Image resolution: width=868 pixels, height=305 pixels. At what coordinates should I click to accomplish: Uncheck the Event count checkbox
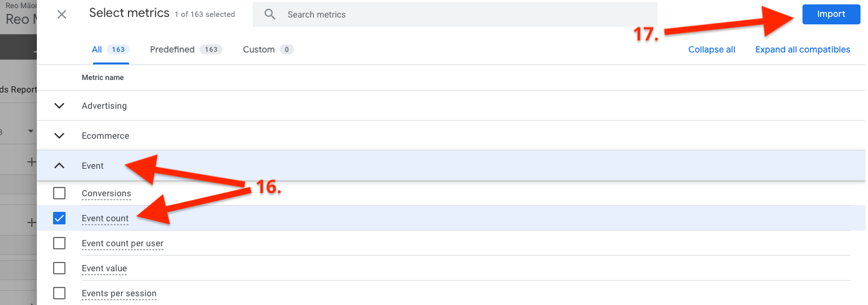(x=59, y=218)
